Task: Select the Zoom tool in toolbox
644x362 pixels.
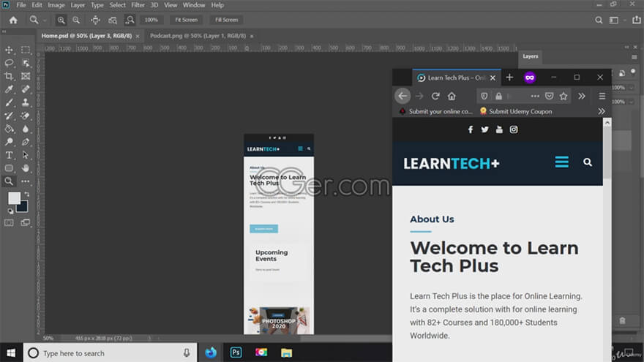Action: pos(9,181)
